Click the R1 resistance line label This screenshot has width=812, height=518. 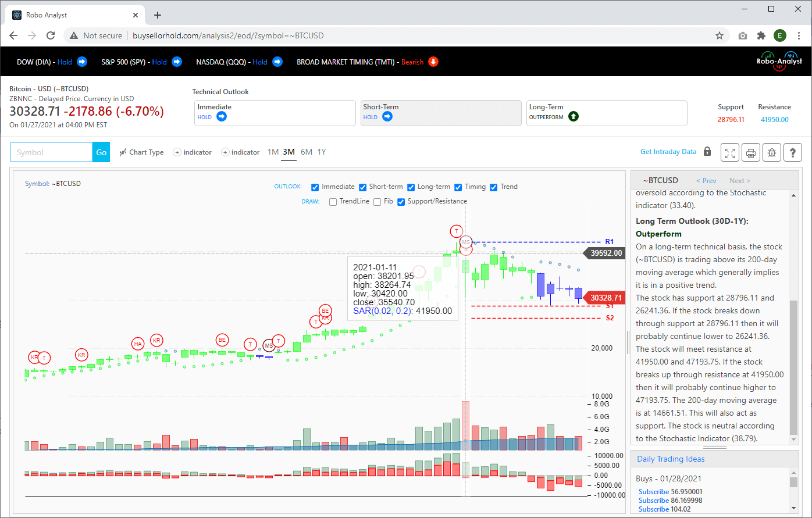click(x=610, y=242)
